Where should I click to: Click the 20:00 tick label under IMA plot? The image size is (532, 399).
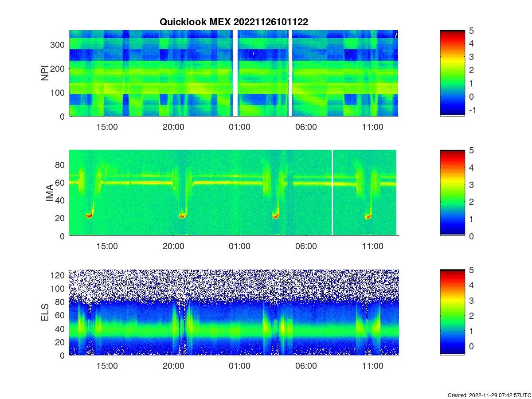click(x=173, y=246)
